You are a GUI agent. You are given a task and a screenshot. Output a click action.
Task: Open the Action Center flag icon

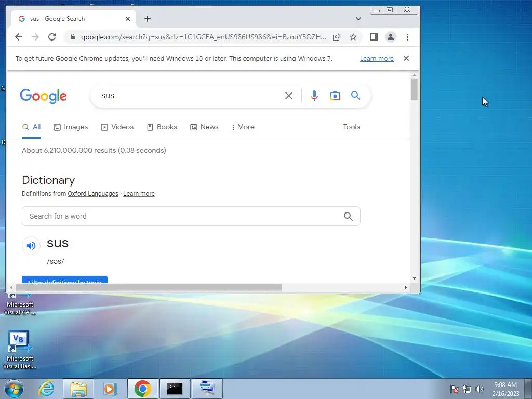coord(455,389)
